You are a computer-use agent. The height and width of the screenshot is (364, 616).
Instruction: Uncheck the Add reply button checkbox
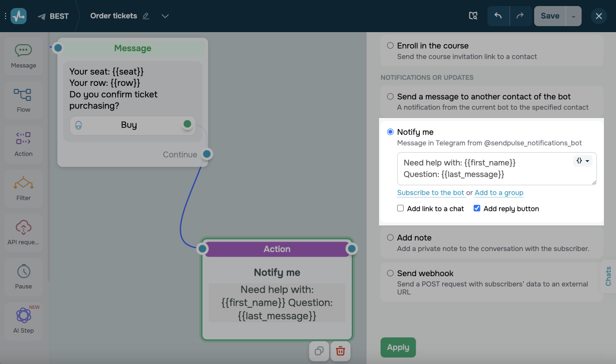(x=477, y=208)
